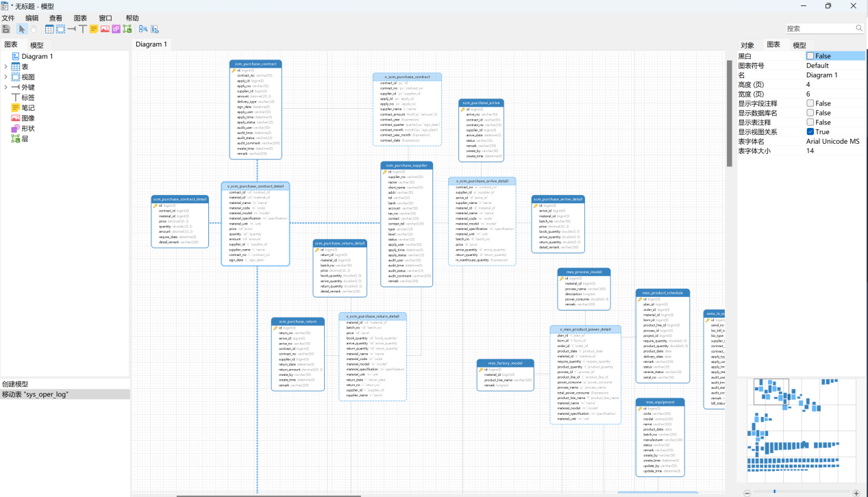This screenshot has width=868, height=497.
Task: Choose the new table tool in toolbar
Action: click(49, 29)
